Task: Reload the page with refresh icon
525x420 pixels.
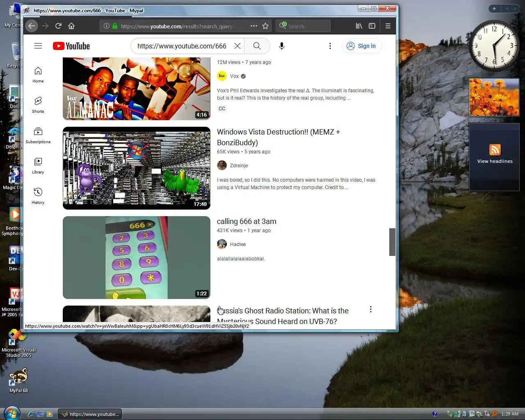Action: [58, 26]
